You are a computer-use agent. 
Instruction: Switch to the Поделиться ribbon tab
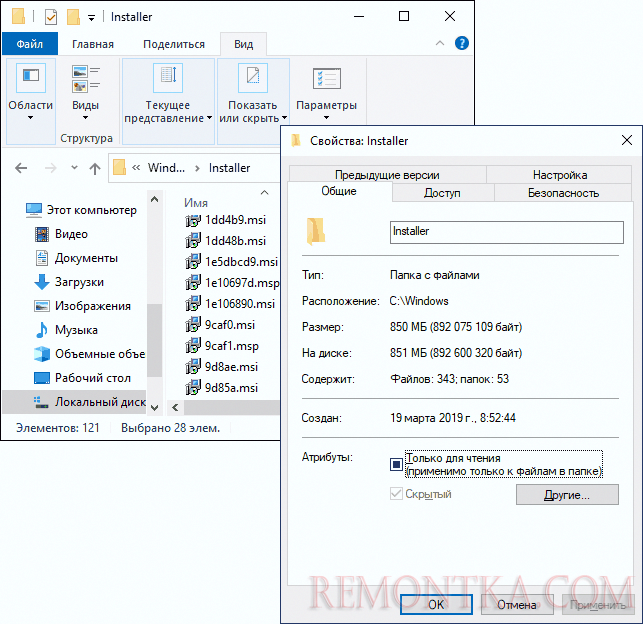[174, 44]
